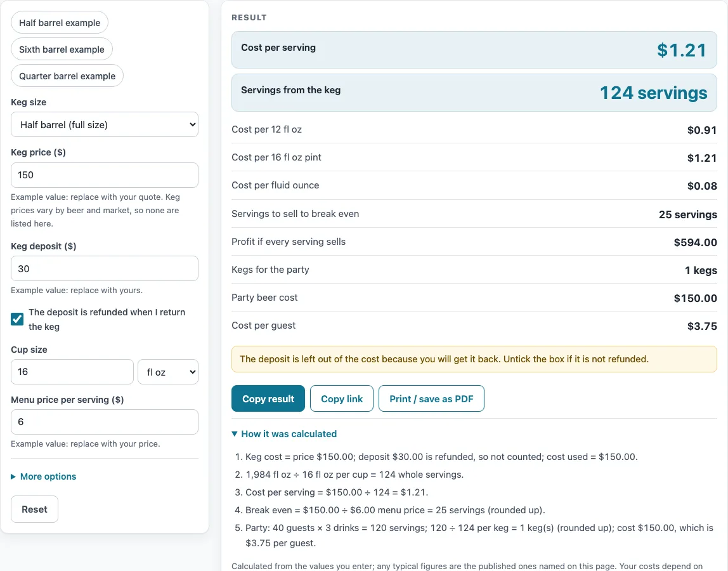Load the Half barrel example

point(60,23)
